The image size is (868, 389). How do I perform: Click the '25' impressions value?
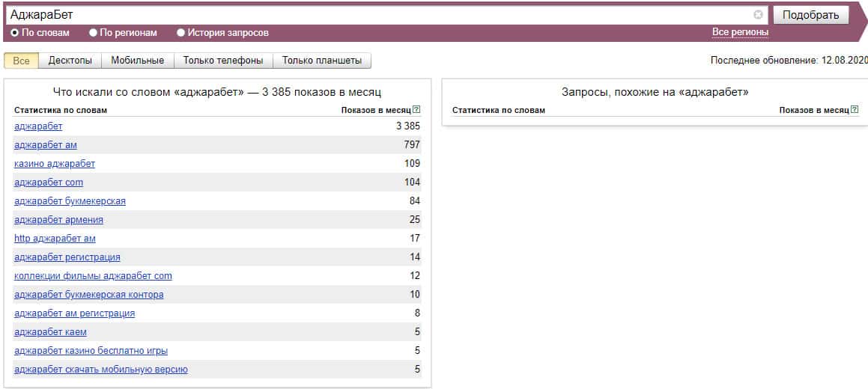[x=415, y=220]
